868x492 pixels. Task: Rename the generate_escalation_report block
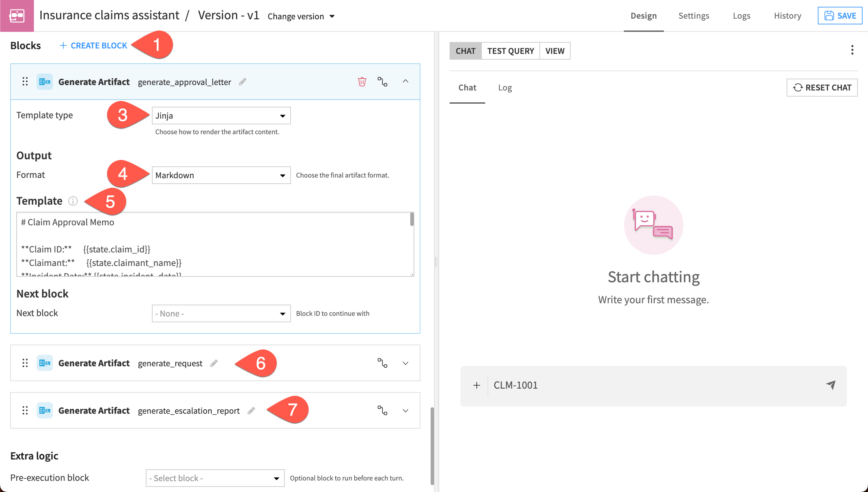coord(251,411)
